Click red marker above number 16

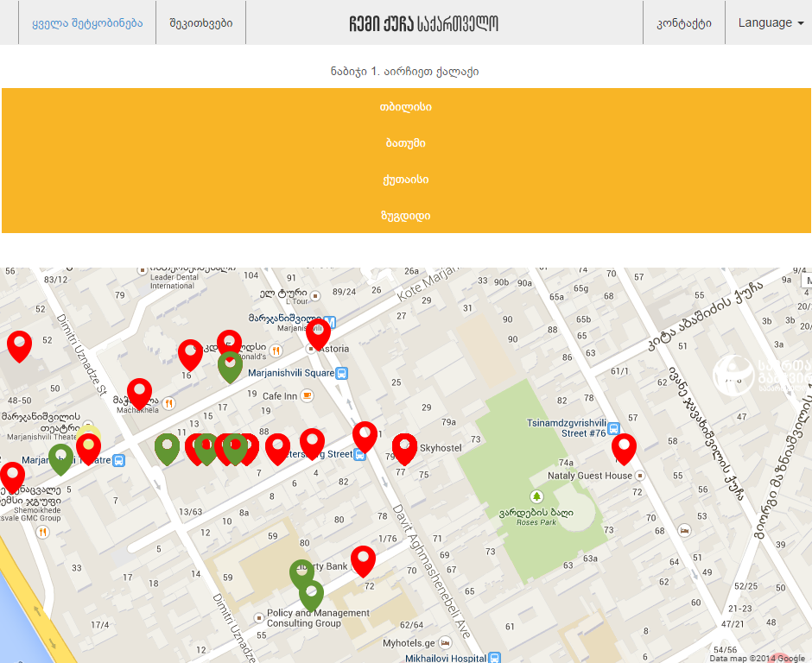click(191, 355)
